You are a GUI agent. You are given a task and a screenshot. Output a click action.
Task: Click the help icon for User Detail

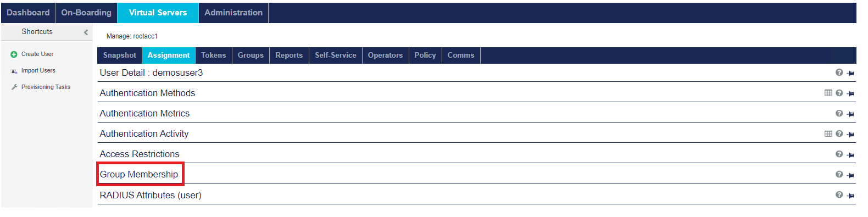tap(839, 73)
